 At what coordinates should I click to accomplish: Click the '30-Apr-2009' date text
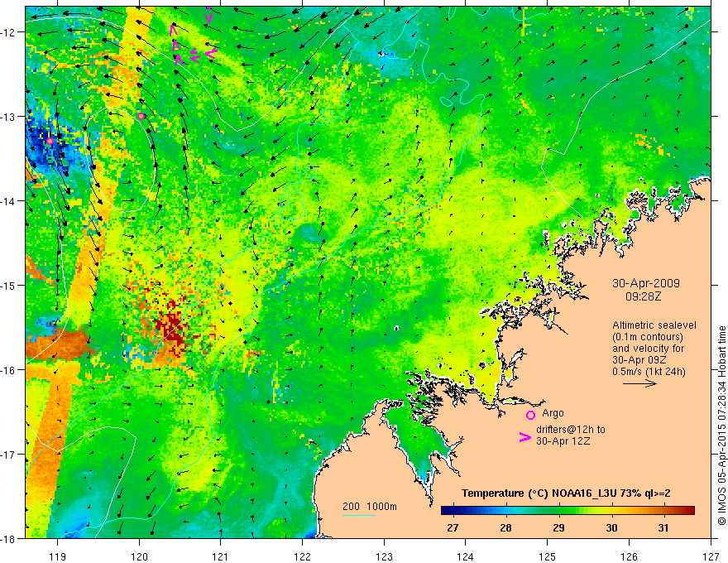click(646, 283)
